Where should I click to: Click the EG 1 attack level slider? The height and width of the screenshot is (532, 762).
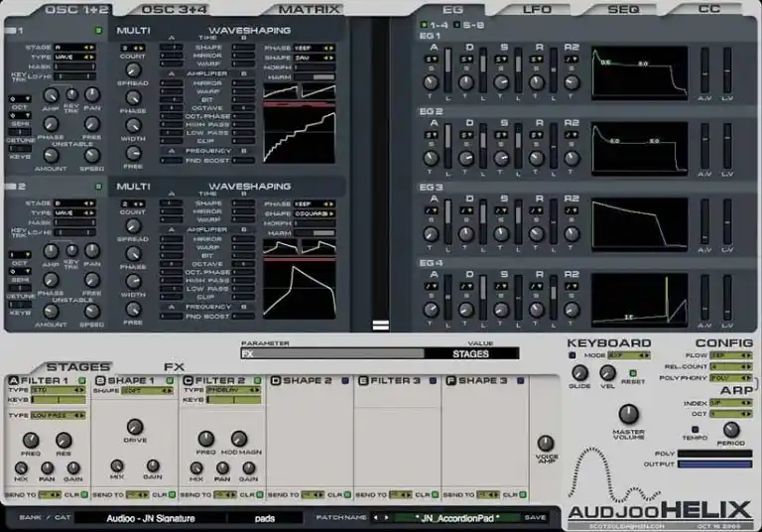pyautogui.click(x=447, y=70)
